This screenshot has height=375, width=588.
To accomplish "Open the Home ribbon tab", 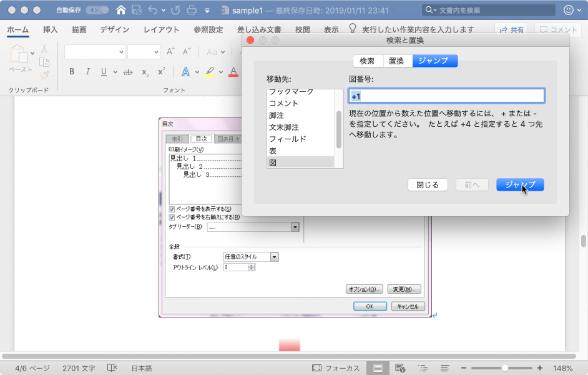I will pos(17,29).
